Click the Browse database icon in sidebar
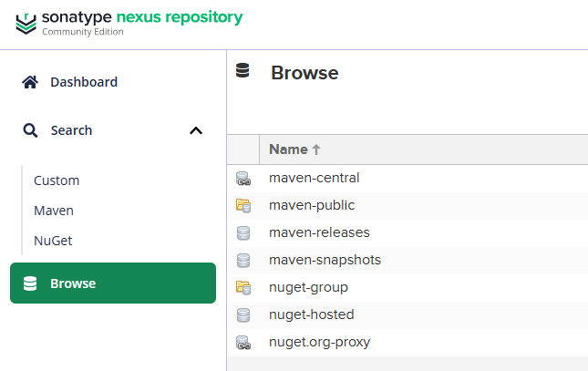The height and width of the screenshot is (371, 588). tap(30, 283)
